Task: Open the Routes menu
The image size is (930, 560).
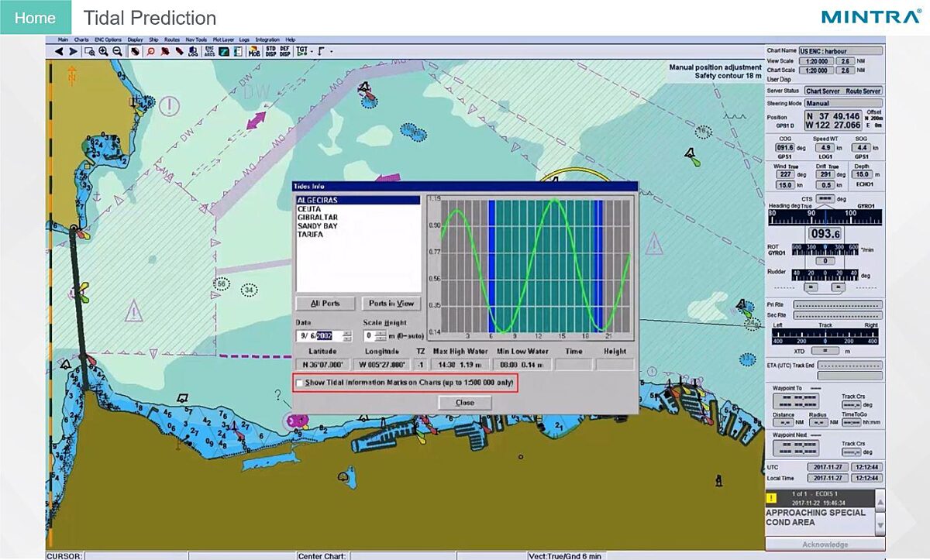Action: (172, 40)
